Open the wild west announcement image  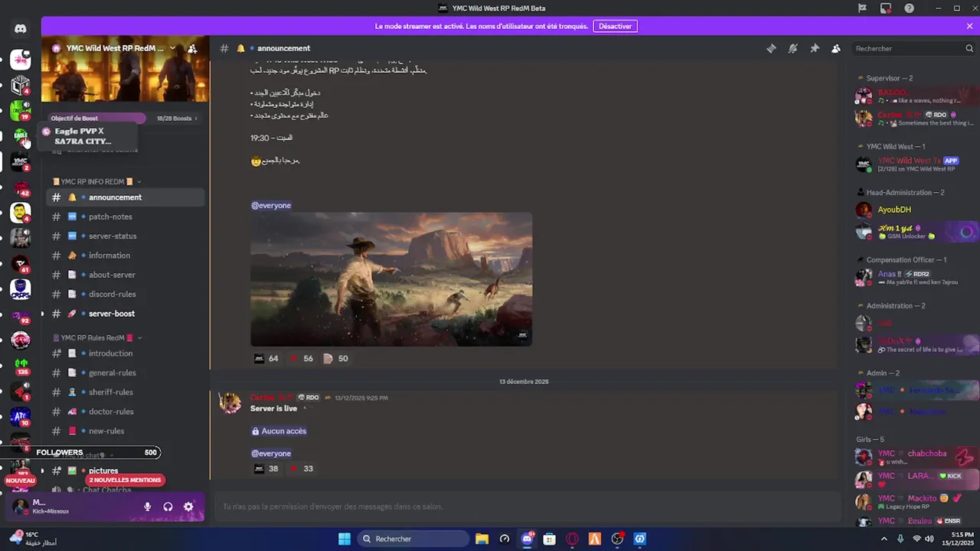(391, 279)
